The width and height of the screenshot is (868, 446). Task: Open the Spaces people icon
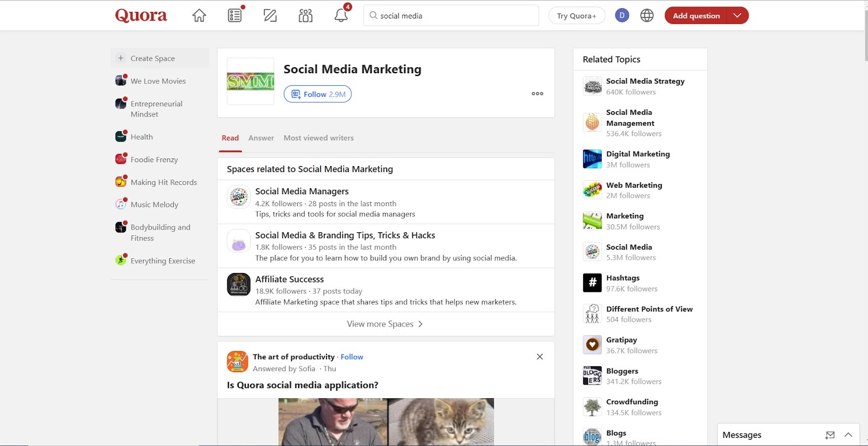tap(305, 16)
